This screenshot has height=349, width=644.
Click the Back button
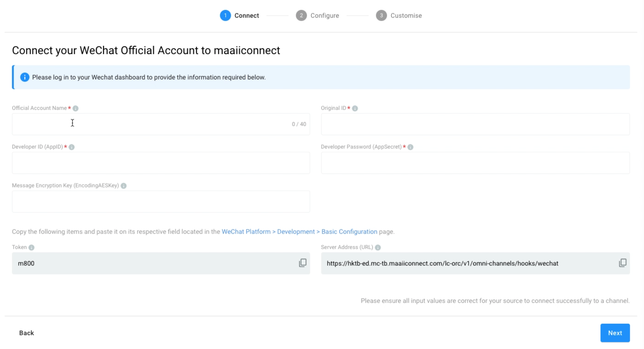tap(27, 333)
